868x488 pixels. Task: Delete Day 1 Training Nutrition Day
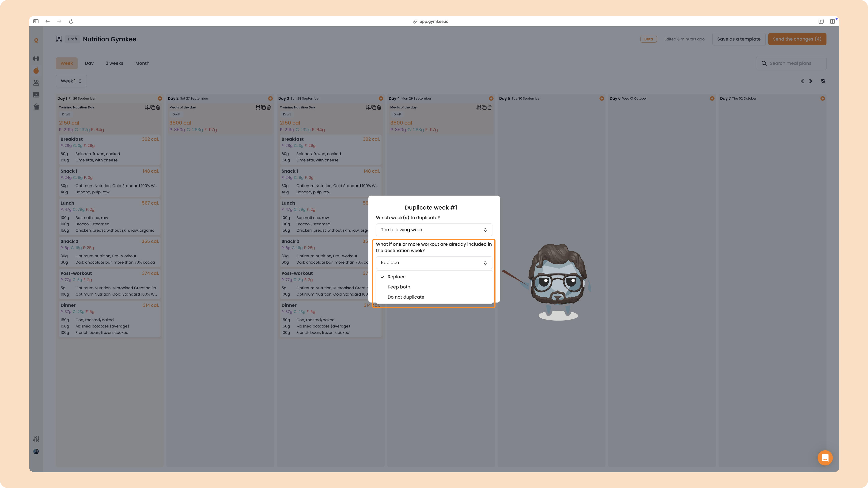coord(158,107)
